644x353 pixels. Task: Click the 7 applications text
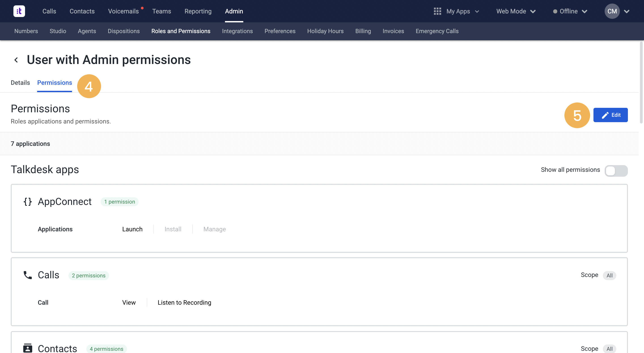30,144
